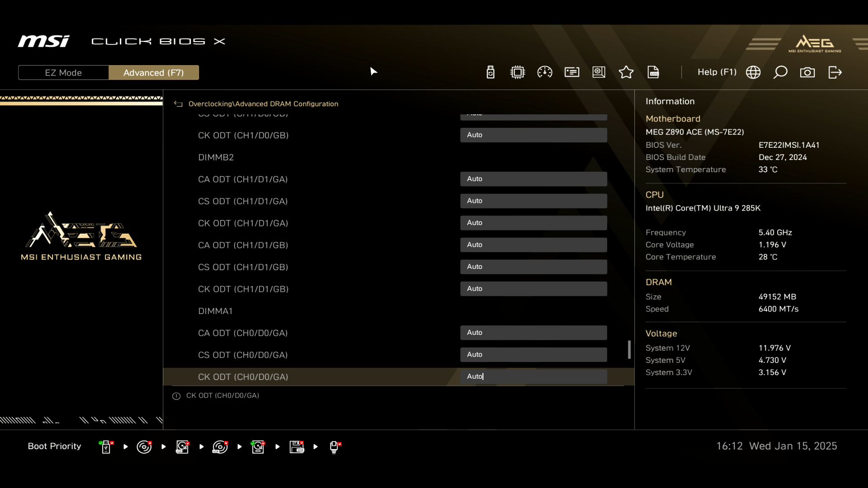The image size is (868, 488).
Task: Open the speedometer overclocking icon
Action: [x=544, y=72]
